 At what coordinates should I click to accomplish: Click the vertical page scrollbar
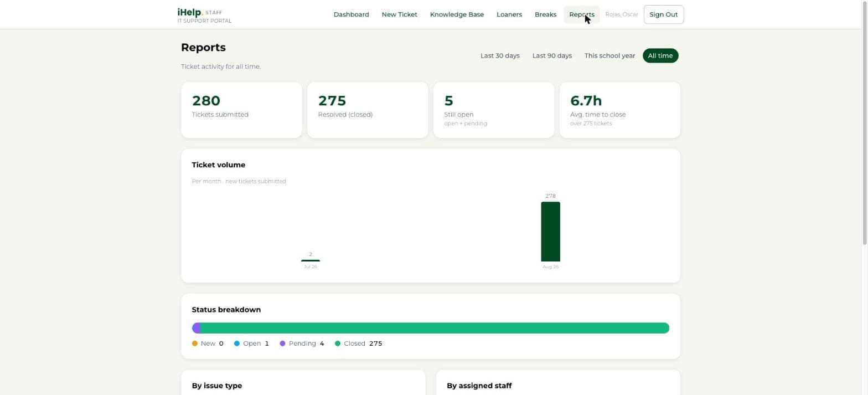tap(865, 122)
